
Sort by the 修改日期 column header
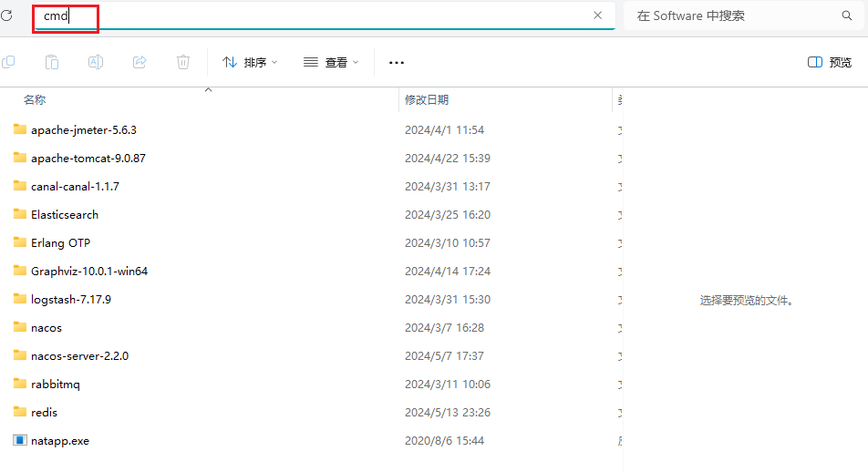[x=427, y=99]
